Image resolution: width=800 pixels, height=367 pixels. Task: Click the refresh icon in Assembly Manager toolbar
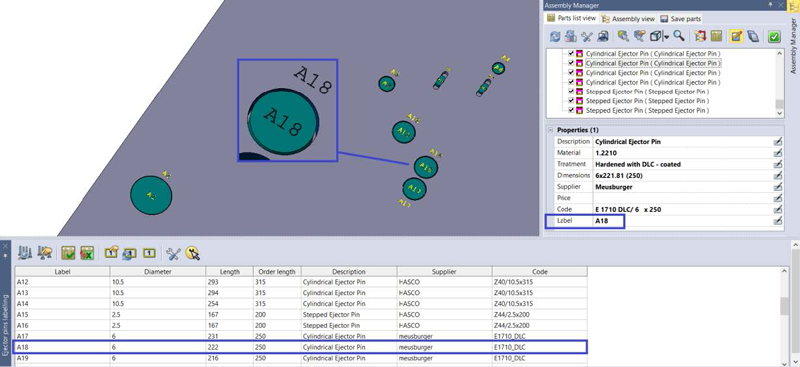pos(555,36)
